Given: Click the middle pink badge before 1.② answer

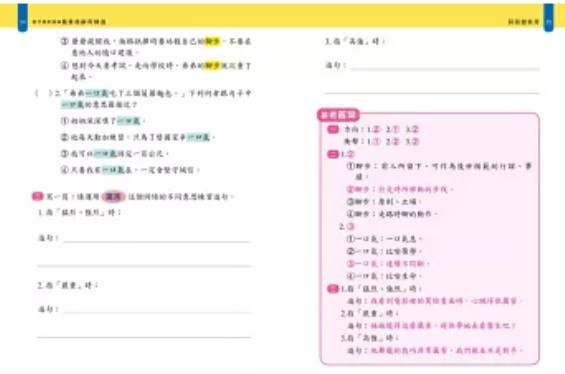Looking at the screenshot, I should coord(333,154).
